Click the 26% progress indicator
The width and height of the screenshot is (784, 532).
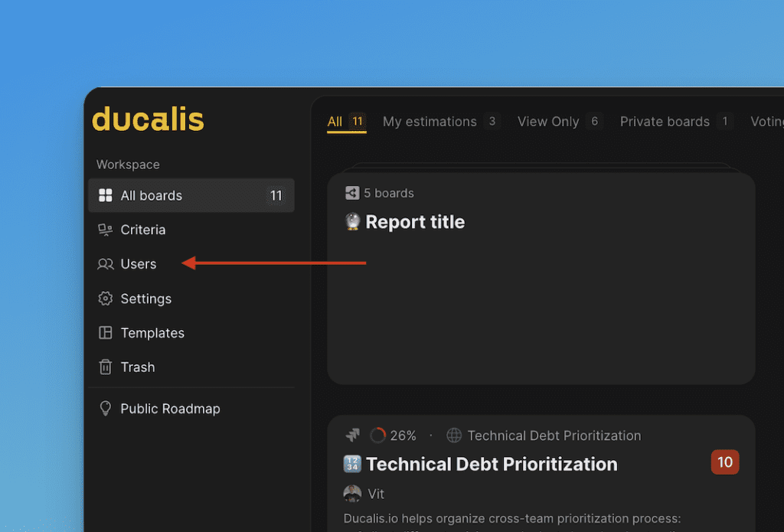tap(393, 436)
